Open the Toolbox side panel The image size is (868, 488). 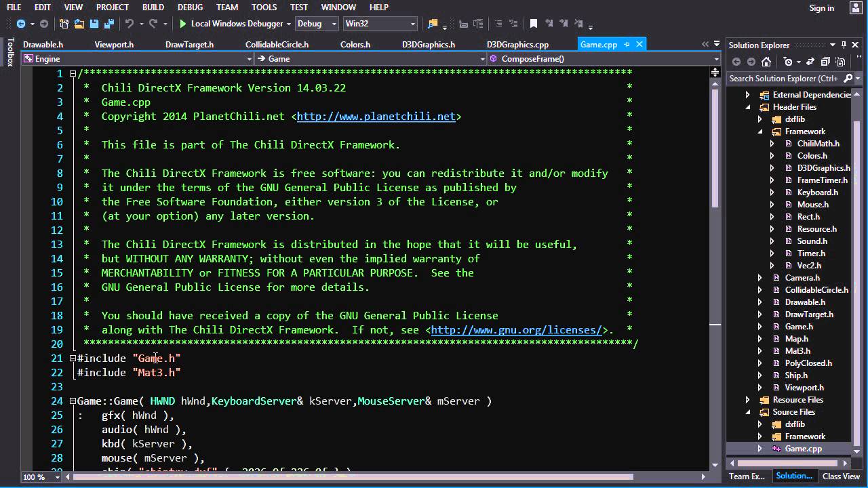tap(9, 52)
